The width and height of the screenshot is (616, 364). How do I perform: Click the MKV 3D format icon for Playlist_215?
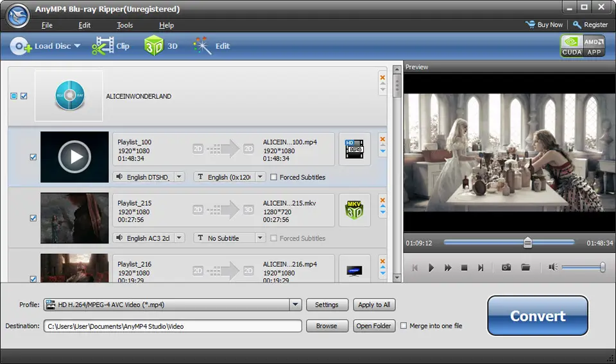click(x=354, y=210)
